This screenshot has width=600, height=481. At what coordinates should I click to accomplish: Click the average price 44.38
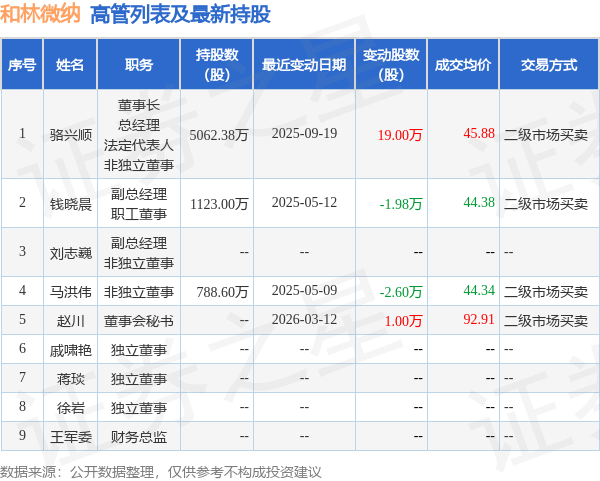click(479, 202)
